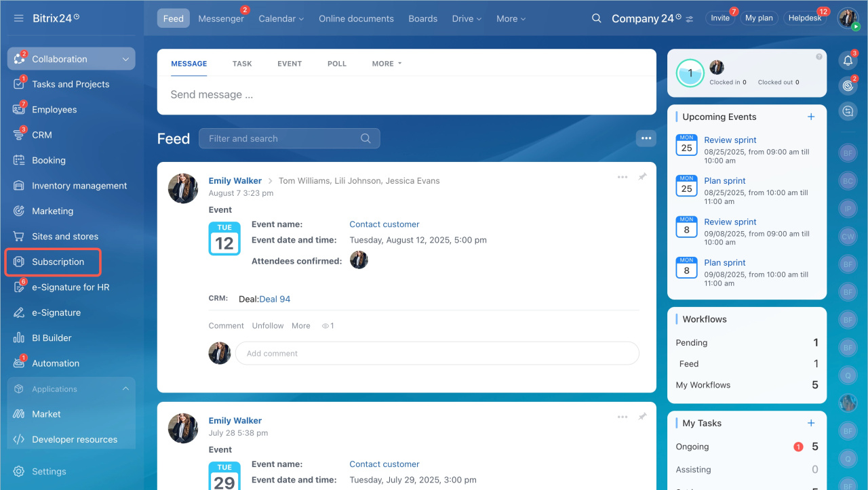Viewport: 868px width, 490px height.
Task: Open the chat bubble icon in right rail
Action: click(x=848, y=110)
